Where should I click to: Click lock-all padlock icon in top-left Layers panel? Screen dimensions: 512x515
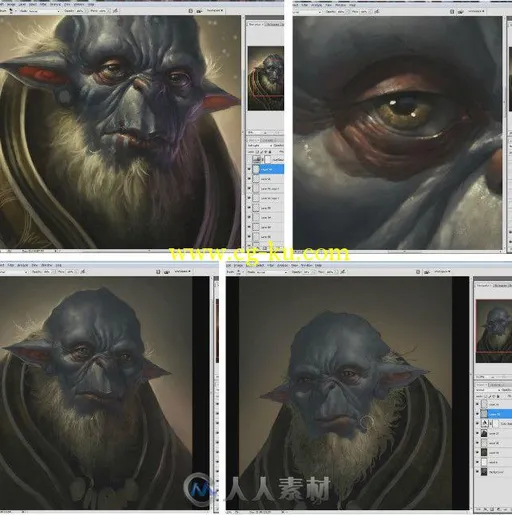coord(270,152)
